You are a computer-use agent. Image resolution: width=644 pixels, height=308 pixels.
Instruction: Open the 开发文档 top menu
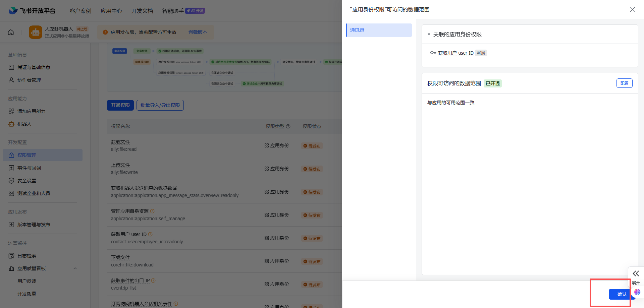[x=142, y=11]
